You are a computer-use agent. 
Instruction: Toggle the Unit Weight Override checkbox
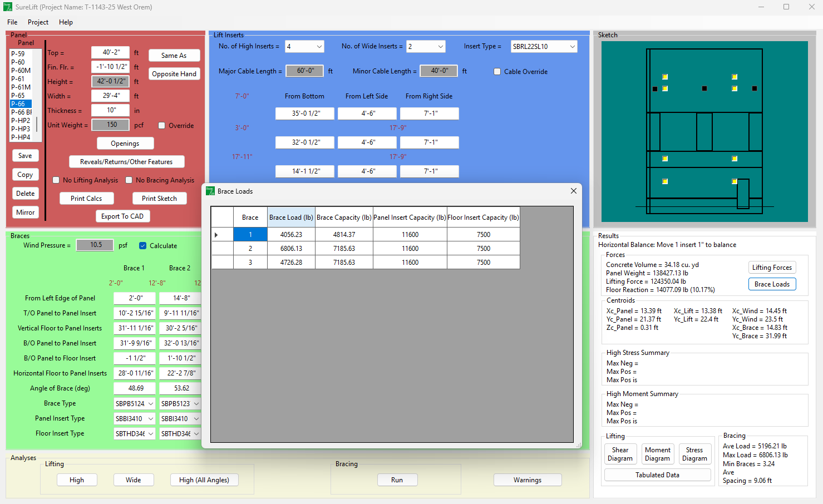tap(162, 126)
